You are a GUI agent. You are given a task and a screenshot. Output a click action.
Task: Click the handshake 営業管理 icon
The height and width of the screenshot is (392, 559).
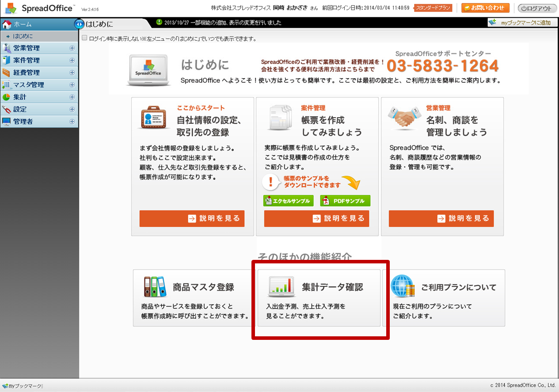pyautogui.click(x=404, y=118)
